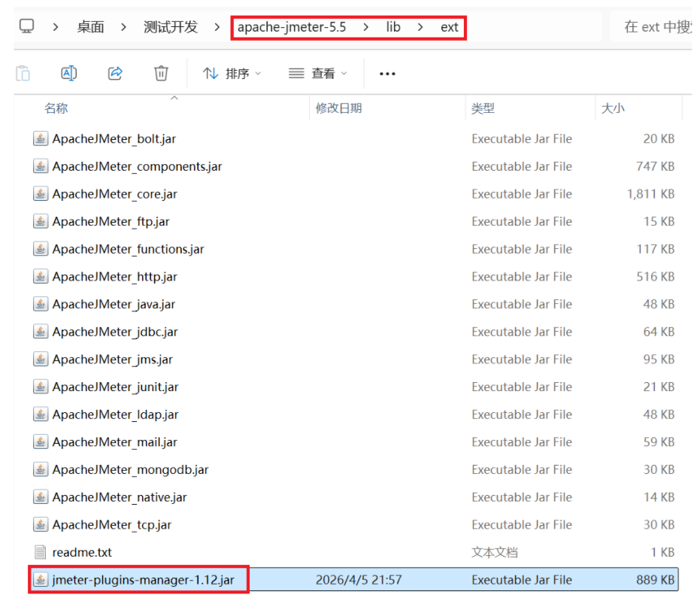Click jar icon of ApacheJMeter_jdbc.jar
The height and width of the screenshot is (604, 700).
pos(41,332)
